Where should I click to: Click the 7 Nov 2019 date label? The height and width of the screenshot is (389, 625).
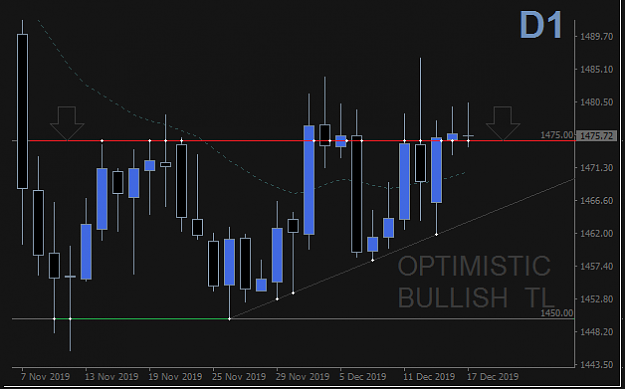(45, 377)
